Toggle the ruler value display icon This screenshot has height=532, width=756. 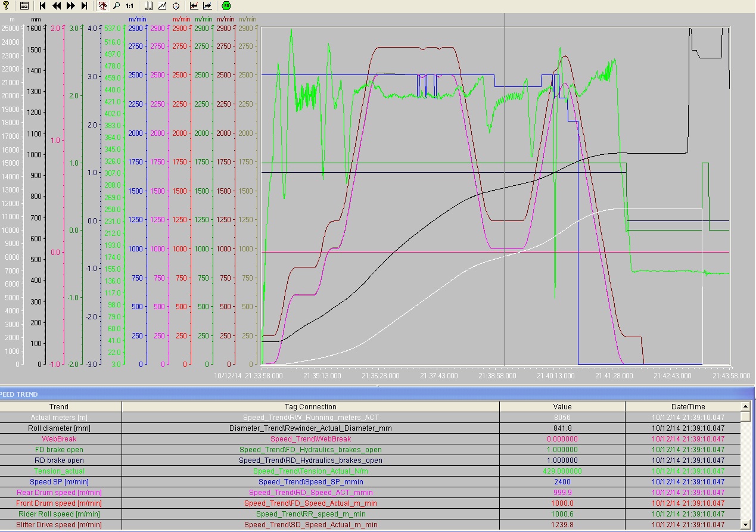pyautogui.click(x=103, y=6)
